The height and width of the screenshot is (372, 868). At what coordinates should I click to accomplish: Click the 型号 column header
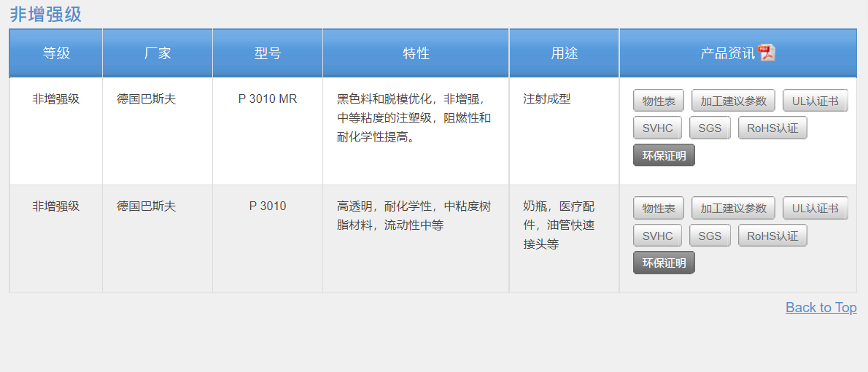[x=267, y=53]
